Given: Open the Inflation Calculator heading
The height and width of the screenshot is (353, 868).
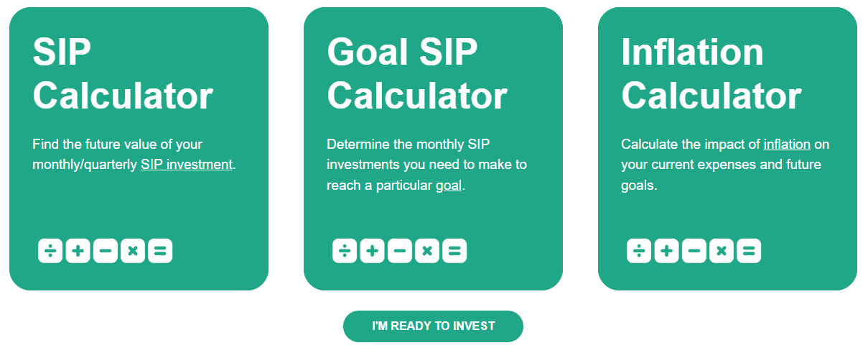Looking at the screenshot, I should [x=711, y=74].
